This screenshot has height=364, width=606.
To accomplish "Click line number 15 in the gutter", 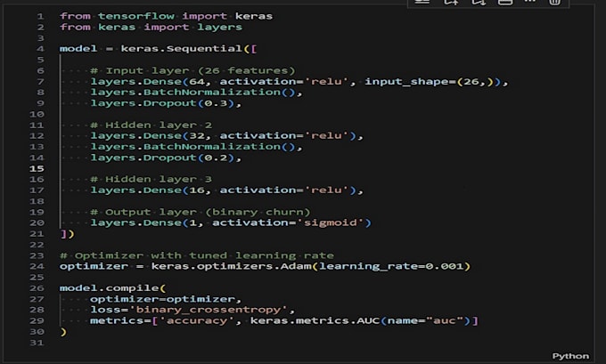I will click(x=37, y=168).
